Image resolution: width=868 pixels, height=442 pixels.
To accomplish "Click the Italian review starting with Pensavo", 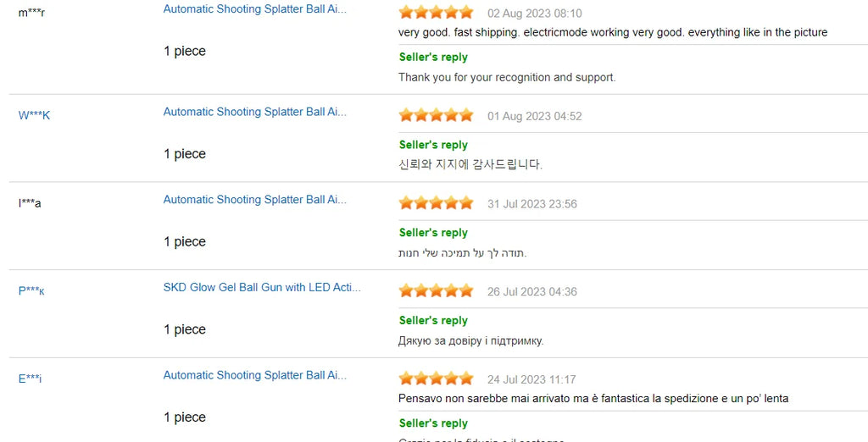I will pos(593,398).
